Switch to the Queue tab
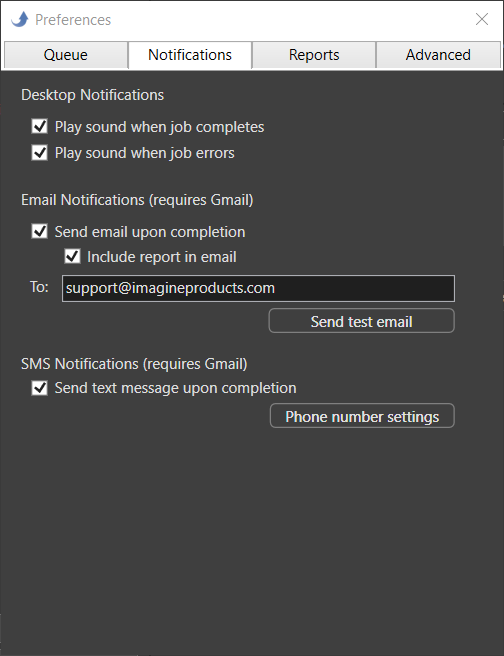The image size is (504, 656). 66,55
